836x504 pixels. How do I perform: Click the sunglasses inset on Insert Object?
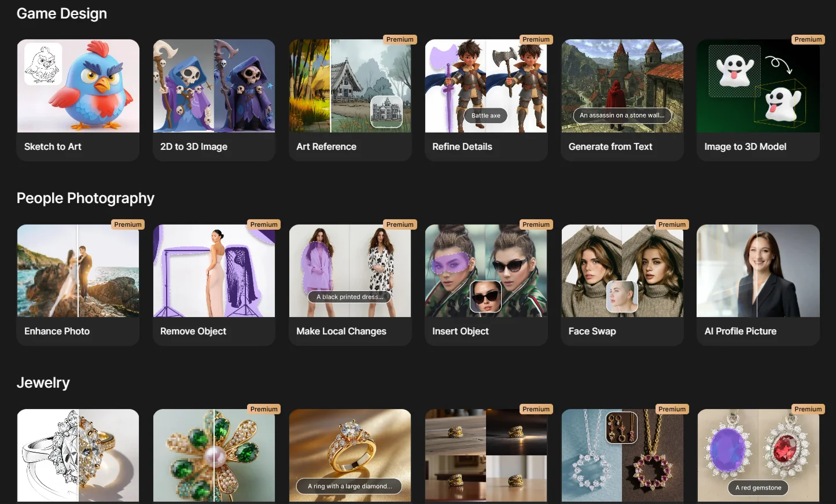coord(485,296)
